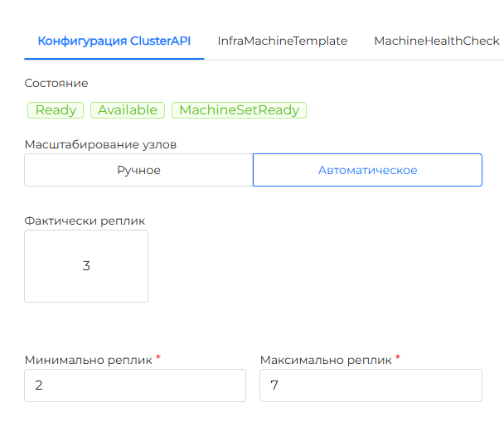Choose Ручное node scaling mode
The height and width of the screenshot is (422, 504).
click(138, 170)
